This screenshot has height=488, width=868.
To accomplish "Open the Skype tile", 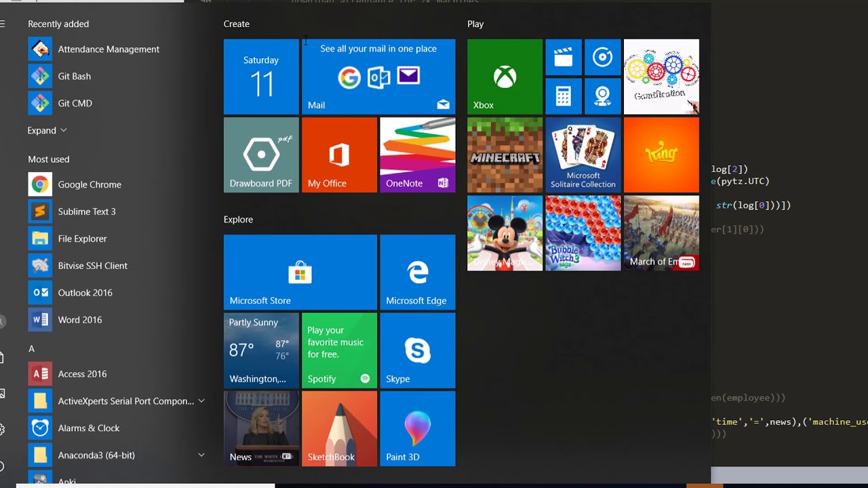I will point(418,350).
